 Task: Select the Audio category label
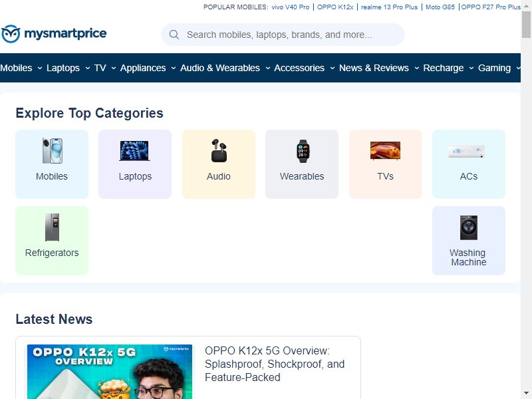(219, 176)
